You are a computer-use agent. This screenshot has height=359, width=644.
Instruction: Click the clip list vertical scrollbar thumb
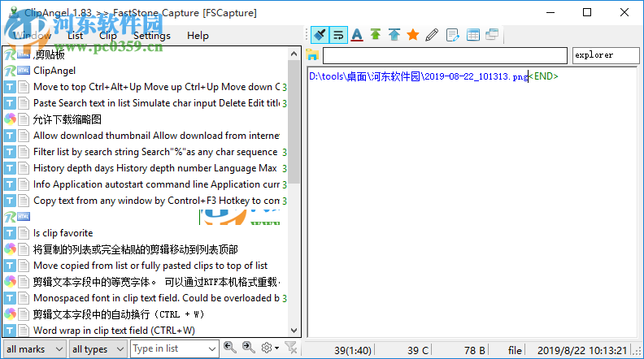pyautogui.click(x=294, y=122)
